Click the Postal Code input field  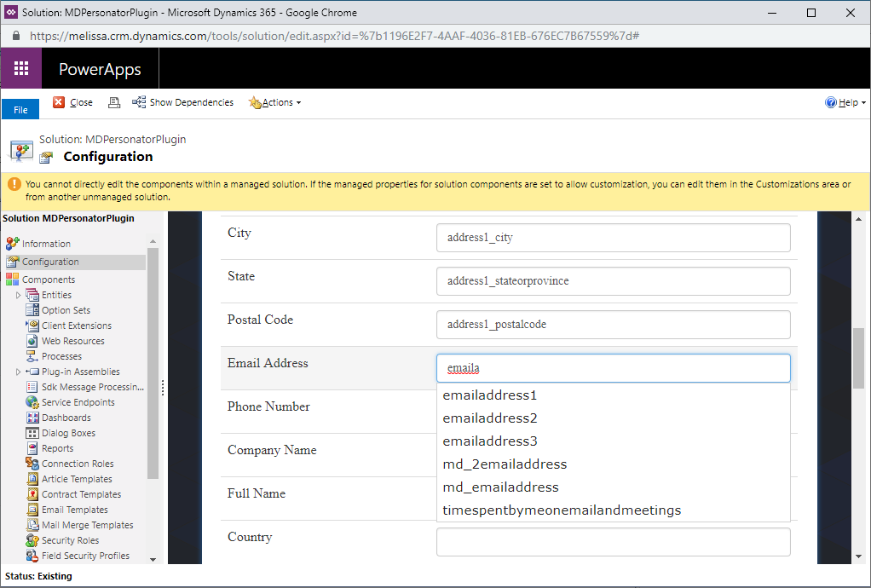(x=613, y=325)
